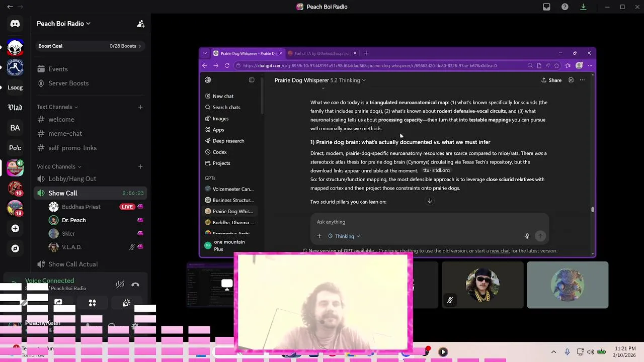Open Discord help question mark icon
The height and width of the screenshot is (362, 644).
click(565, 7)
